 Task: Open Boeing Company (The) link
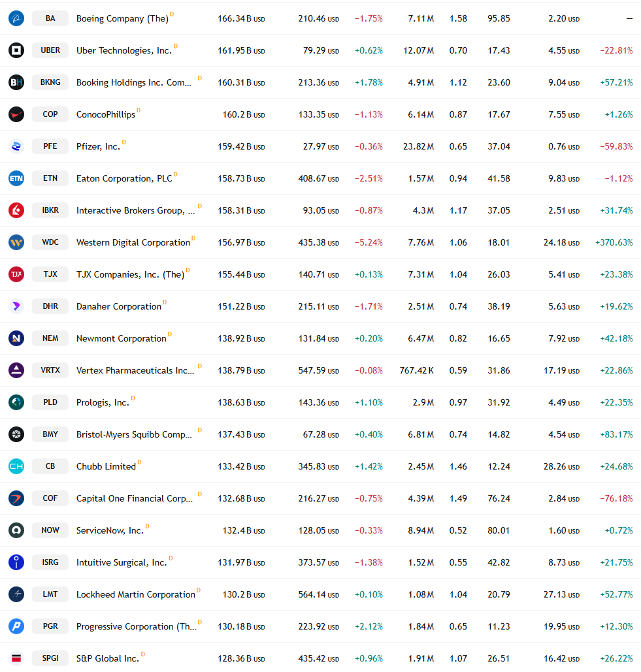[x=122, y=19]
